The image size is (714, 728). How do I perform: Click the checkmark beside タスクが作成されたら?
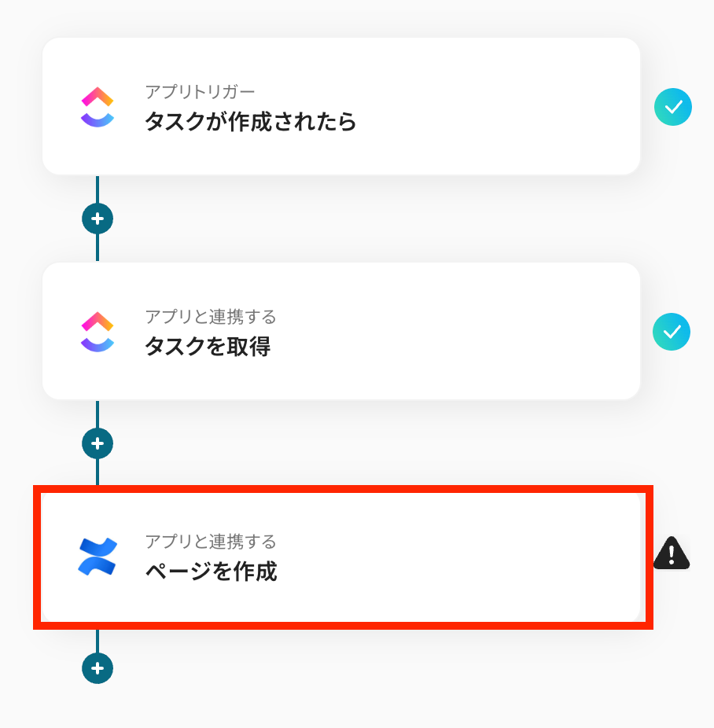(672, 108)
